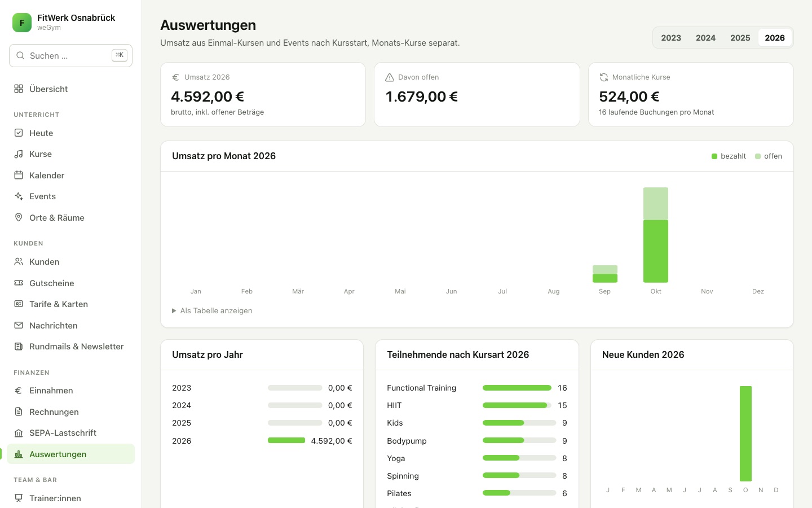Click the Tarife & Karten card icon
The width and height of the screenshot is (812, 508).
pos(19,304)
